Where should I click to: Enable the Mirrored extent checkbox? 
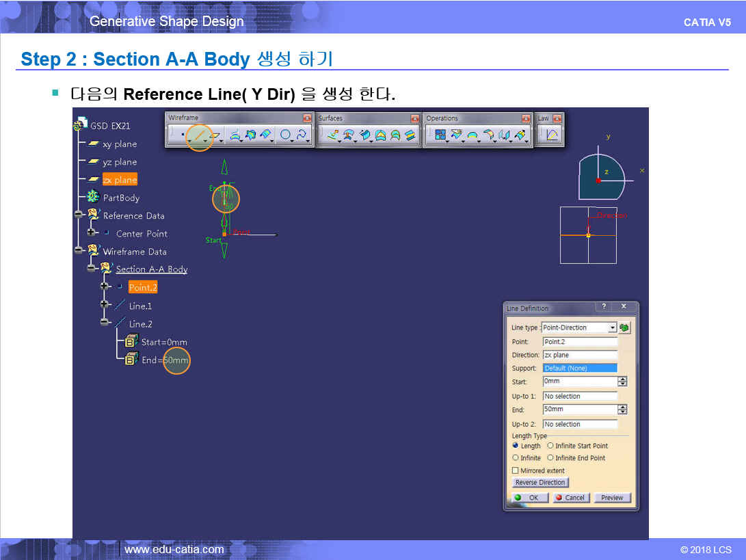click(x=516, y=470)
